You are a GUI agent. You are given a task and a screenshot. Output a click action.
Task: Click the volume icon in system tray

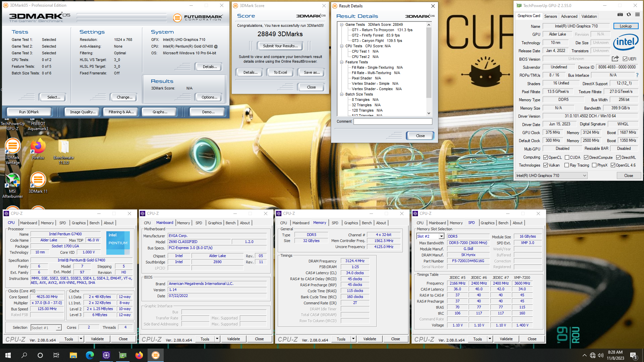(x=601, y=355)
